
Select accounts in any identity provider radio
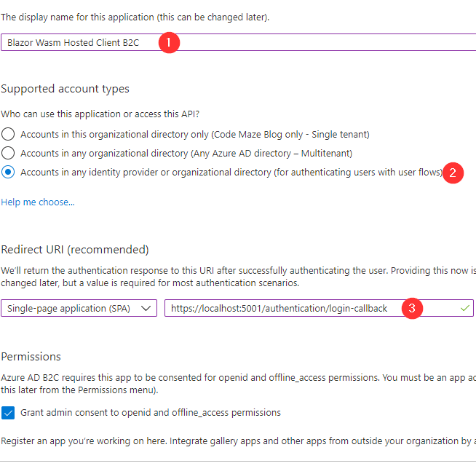[x=8, y=173]
